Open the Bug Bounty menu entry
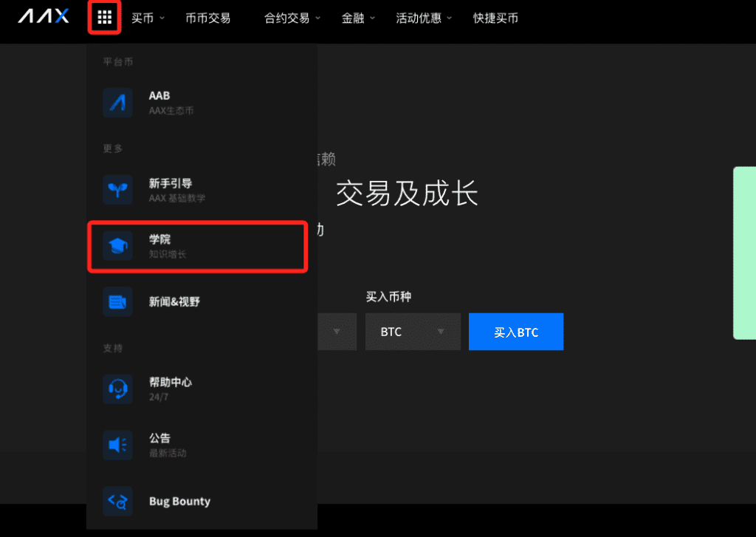Viewport: 756px width, 537px height. 179,502
